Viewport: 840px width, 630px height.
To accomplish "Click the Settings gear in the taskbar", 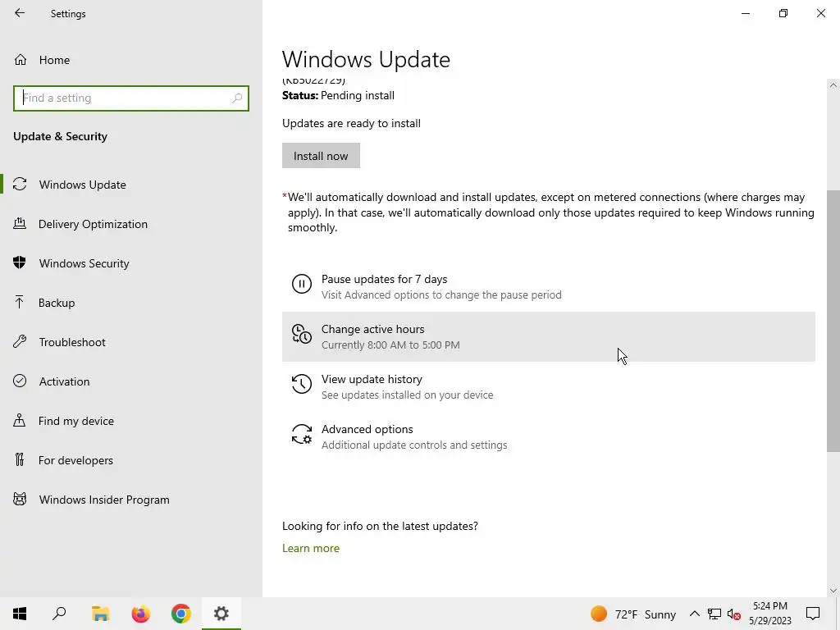I will (221, 614).
